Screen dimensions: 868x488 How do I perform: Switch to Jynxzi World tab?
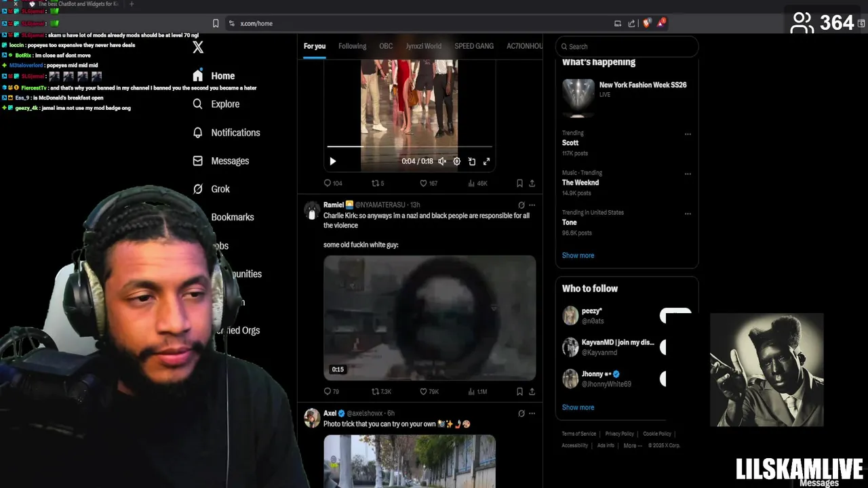click(423, 46)
